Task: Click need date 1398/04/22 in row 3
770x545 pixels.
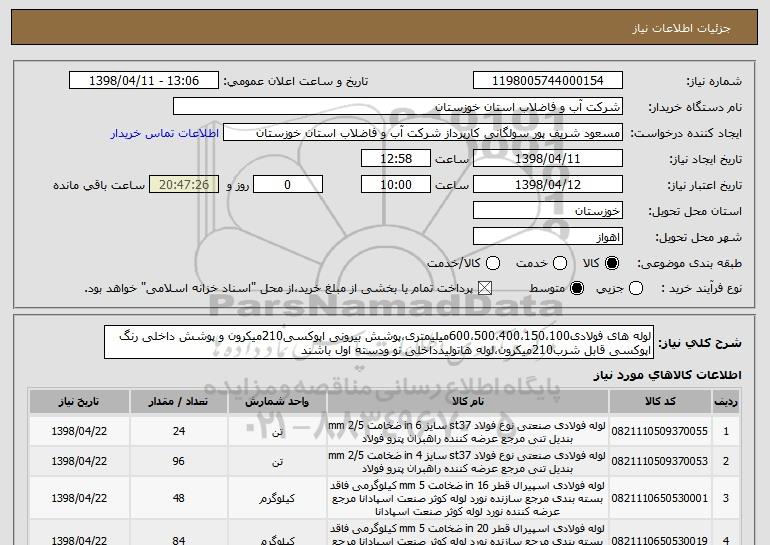Action: [79, 498]
